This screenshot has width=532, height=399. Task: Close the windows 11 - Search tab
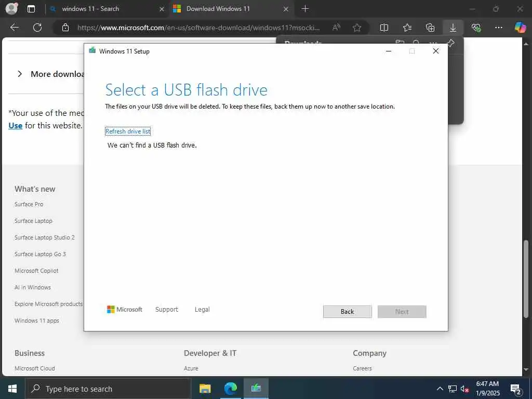162,9
